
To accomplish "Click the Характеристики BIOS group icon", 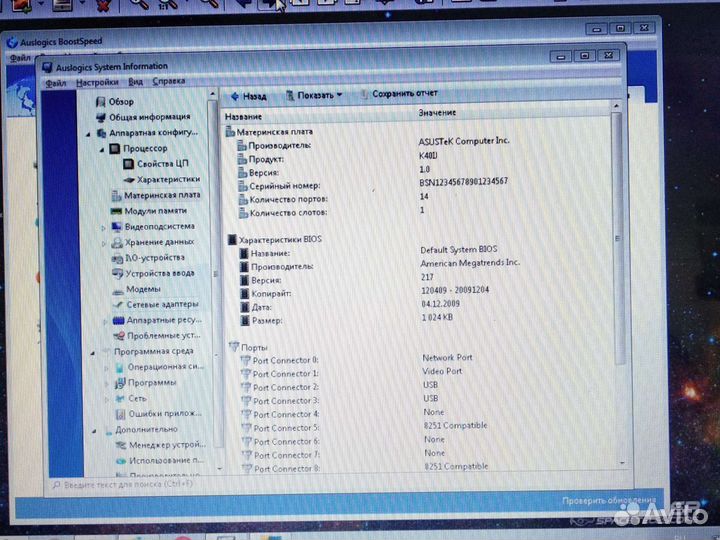I will pos(232,240).
